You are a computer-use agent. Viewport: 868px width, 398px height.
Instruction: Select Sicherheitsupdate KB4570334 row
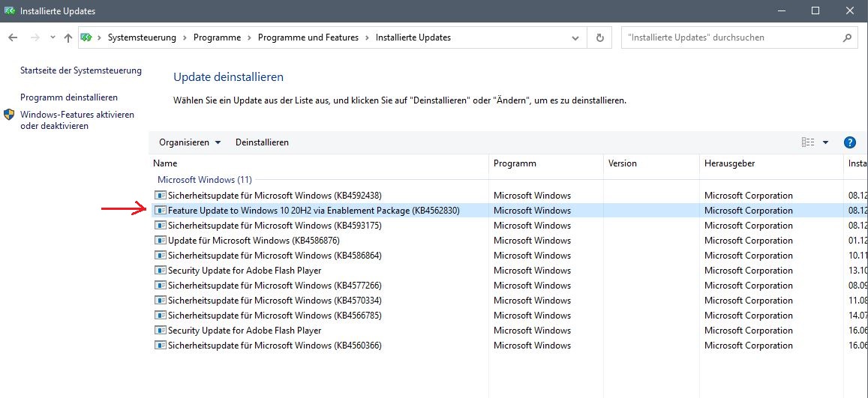pyautogui.click(x=509, y=300)
